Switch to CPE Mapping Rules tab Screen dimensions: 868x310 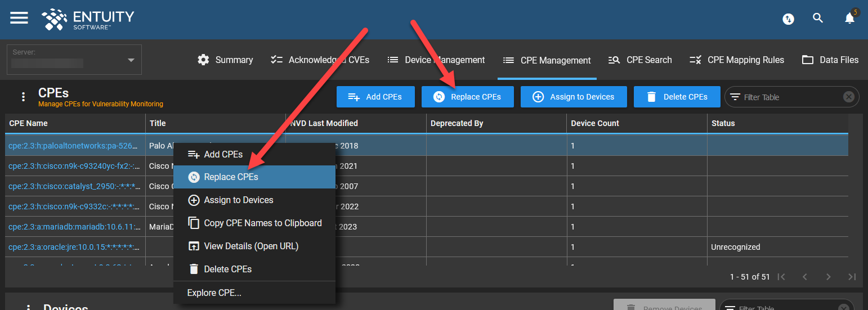pos(736,60)
